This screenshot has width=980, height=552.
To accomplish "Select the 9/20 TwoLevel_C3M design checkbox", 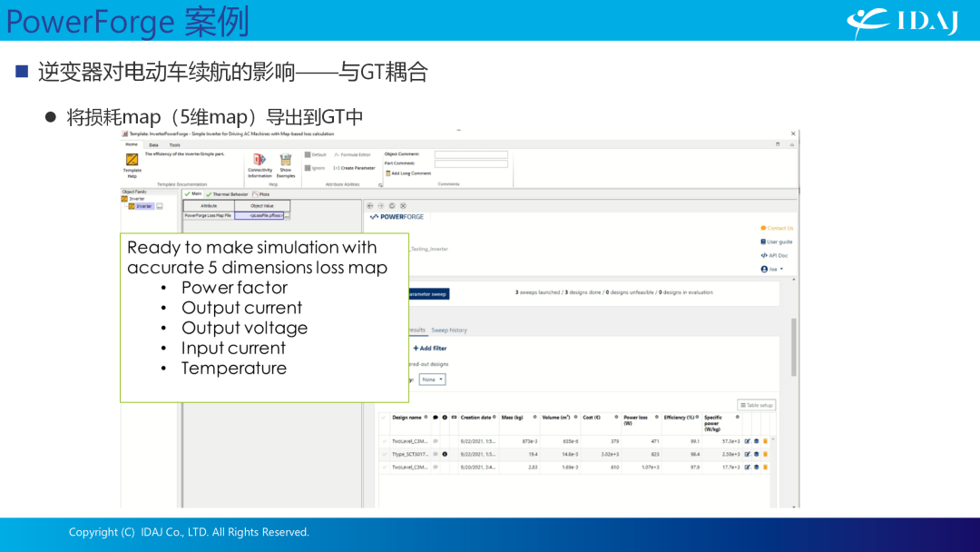I will (385, 467).
